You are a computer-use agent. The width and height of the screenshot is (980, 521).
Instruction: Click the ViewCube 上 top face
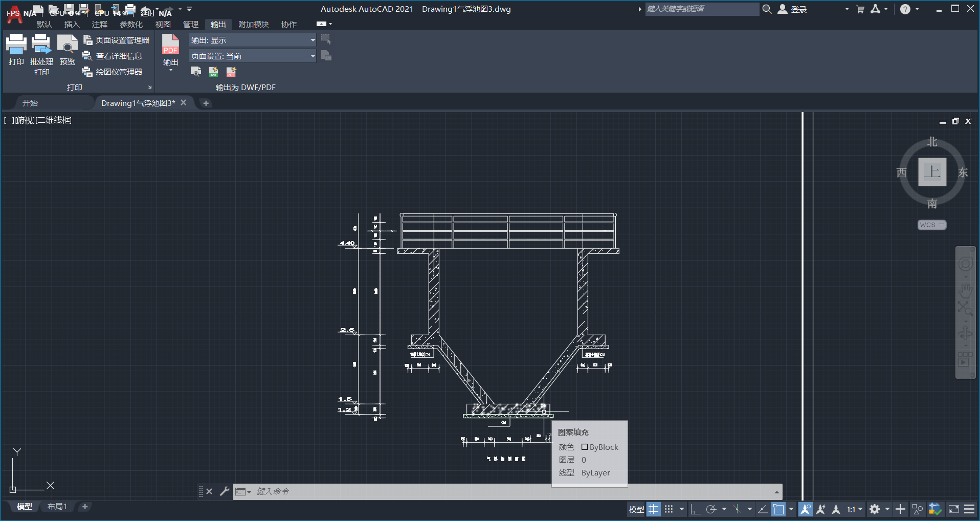pyautogui.click(x=932, y=172)
